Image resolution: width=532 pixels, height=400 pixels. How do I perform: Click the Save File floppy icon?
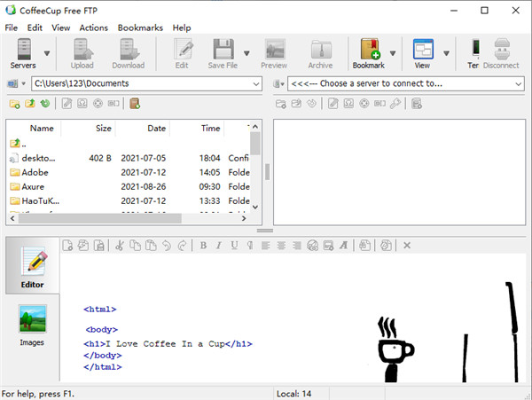click(223, 49)
